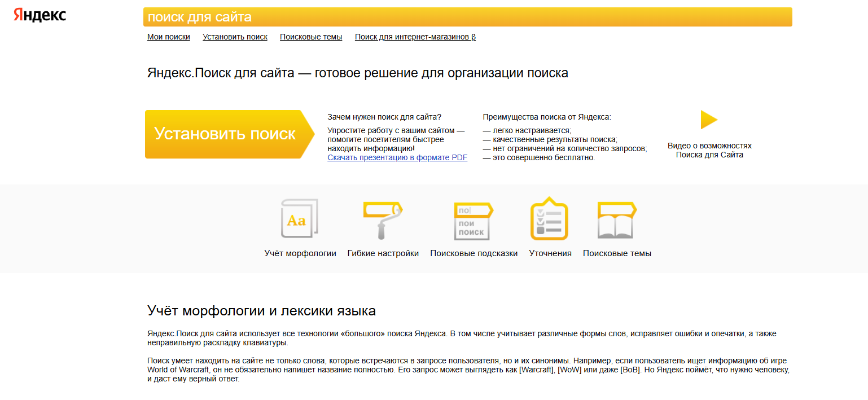Select the Учёт морфологии label
Viewport: 868px width, 400px height.
coord(300,253)
